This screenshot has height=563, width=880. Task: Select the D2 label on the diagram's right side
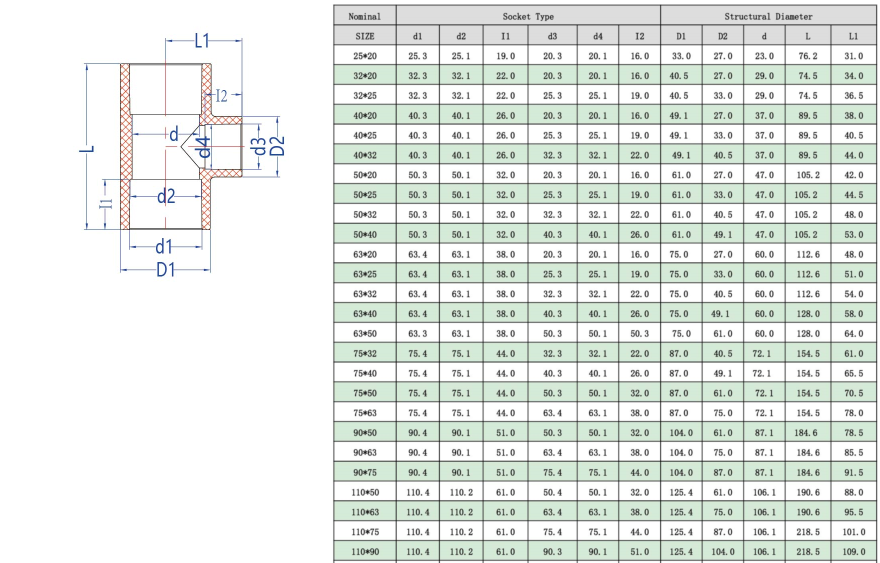pos(278,146)
